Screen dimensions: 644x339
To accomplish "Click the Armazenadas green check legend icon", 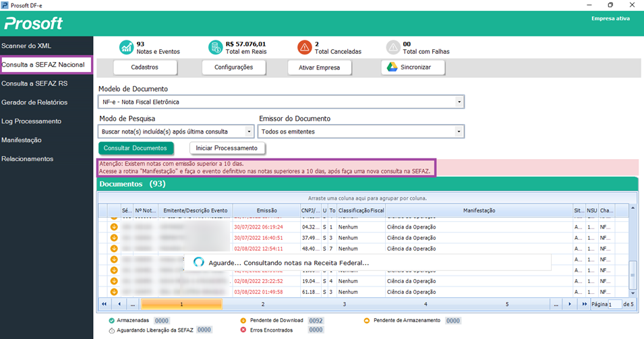I will tap(111, 321).
